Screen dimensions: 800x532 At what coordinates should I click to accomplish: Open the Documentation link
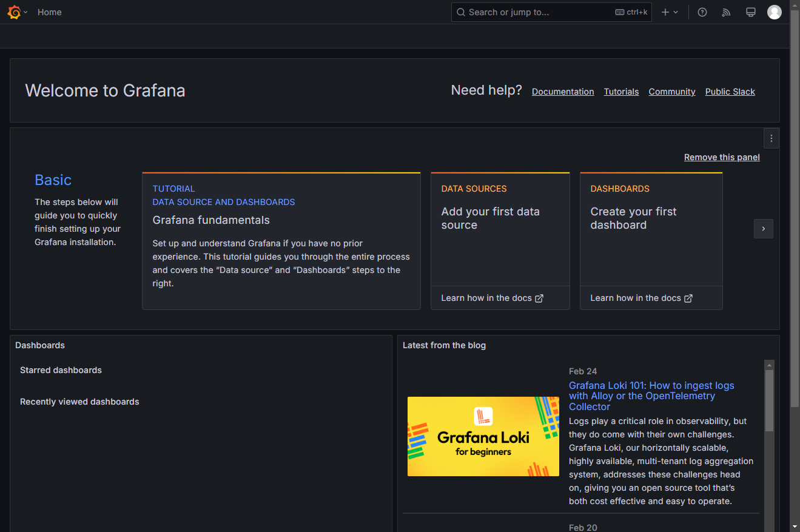click(x=563, y=92)
